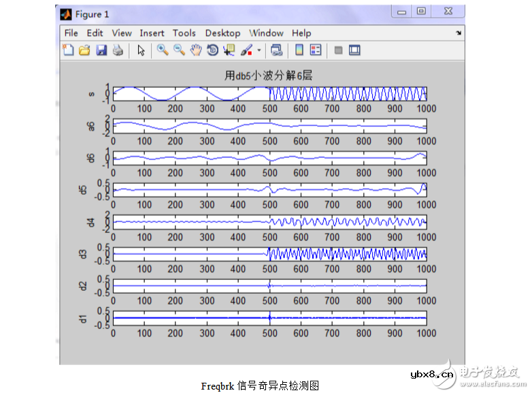Toggle the Insert Legend button
This screenshot has width=532, height=395.
[x=315, y=50]
